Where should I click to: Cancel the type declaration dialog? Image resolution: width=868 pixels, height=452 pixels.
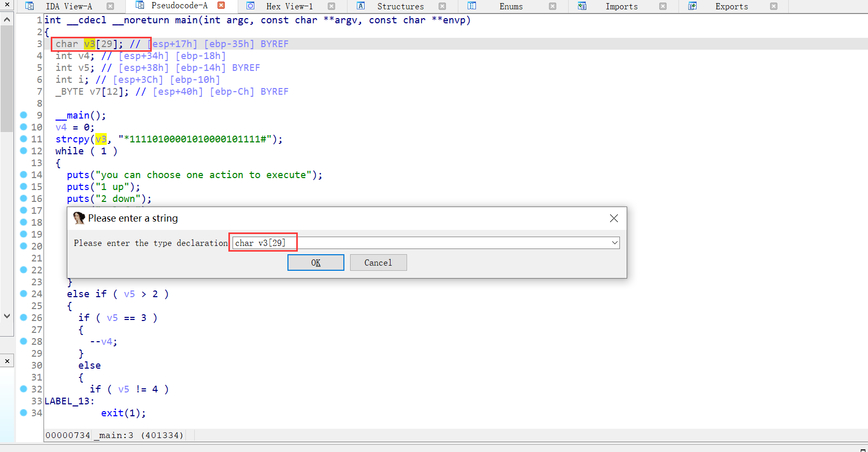click(378, 263)
